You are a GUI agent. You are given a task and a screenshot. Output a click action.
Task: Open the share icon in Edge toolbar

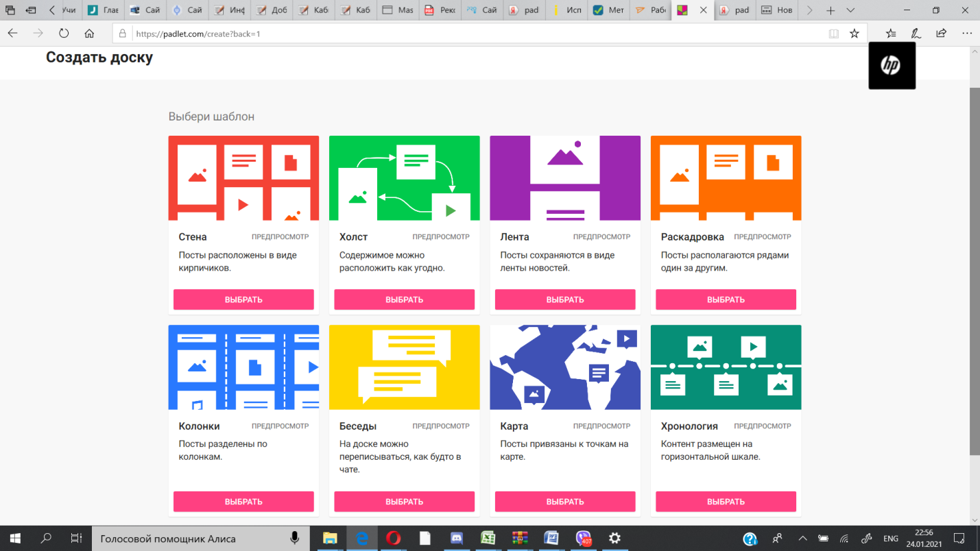tap(941, 33)
